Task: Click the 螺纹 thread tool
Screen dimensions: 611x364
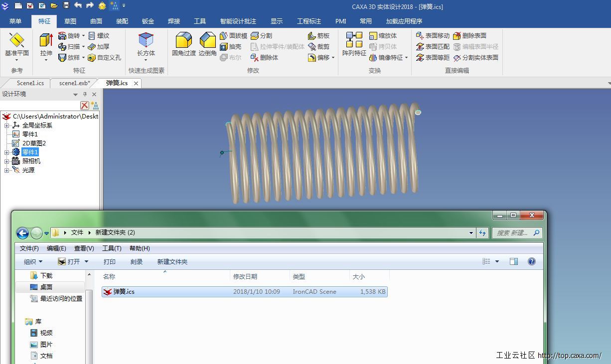Action: (99, 36)
